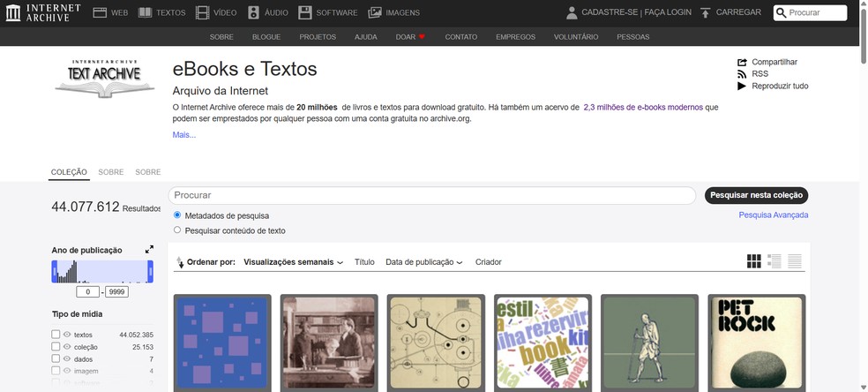
Task: Open the Pesquisa Avançada link
Action: click(773, 215)
